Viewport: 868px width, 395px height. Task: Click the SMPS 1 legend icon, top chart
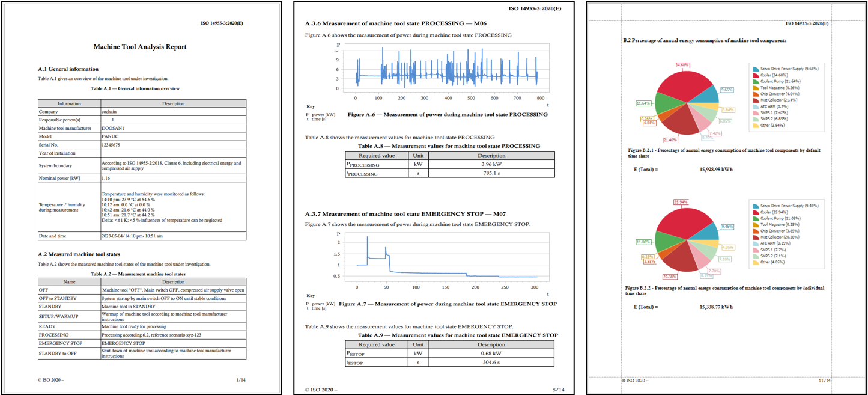click(756, 113)
